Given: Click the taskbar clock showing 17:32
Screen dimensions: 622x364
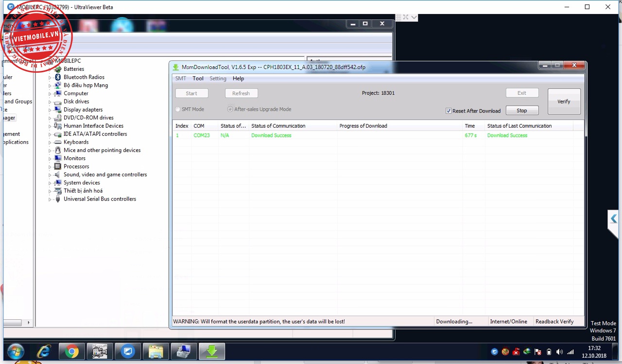Looking at the screenshot, I should point(594,348).
